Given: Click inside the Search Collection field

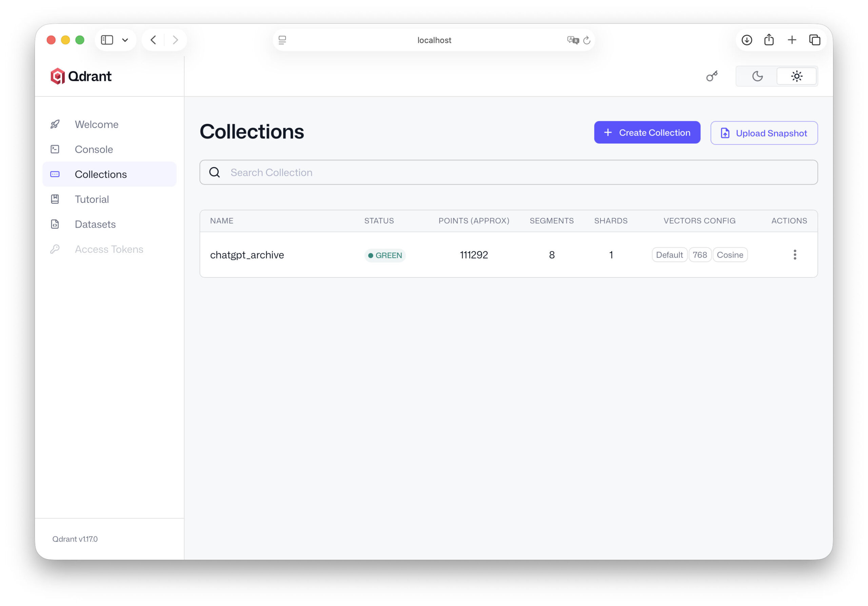Looking at the screenshot, I should (378, 172).
